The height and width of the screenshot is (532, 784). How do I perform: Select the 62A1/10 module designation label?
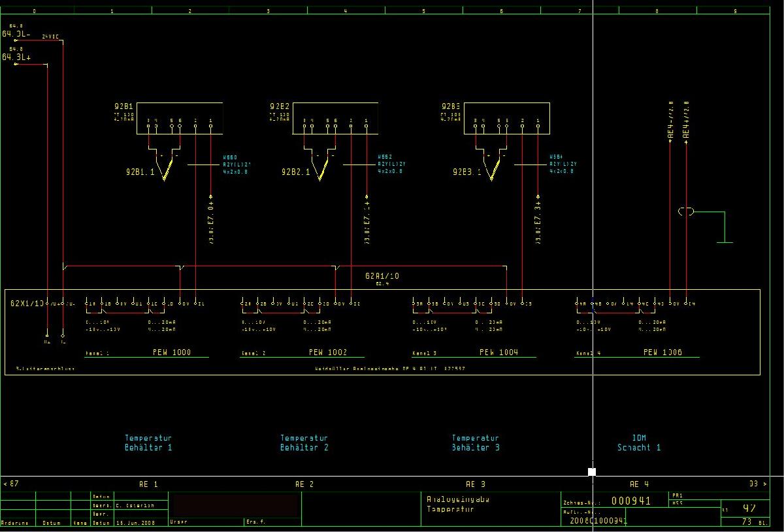tap(382, 276)
